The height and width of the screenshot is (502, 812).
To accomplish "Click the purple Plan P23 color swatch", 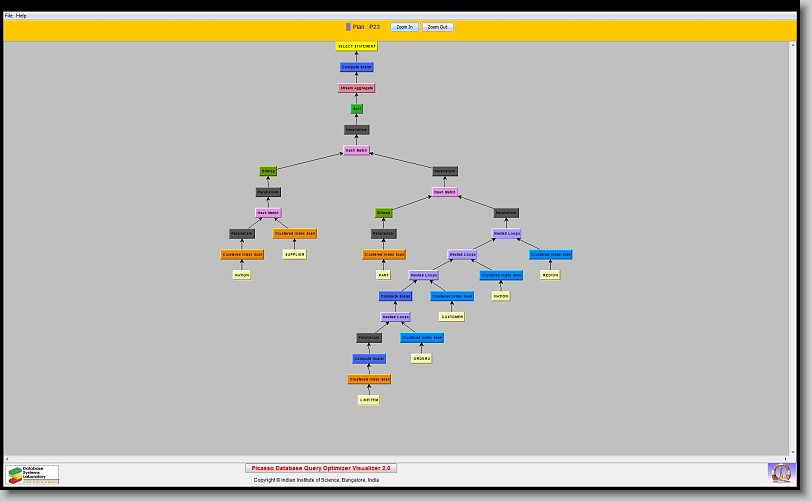I will (x=348, y=27).
